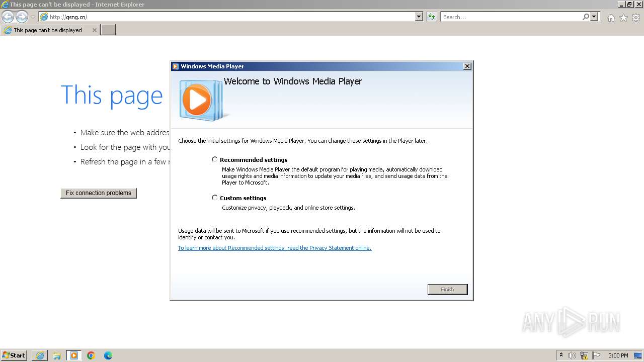Screen dimensions: 644x362
Task: Launch Google Chrome from the taskbar
Action: pos(91,355)
